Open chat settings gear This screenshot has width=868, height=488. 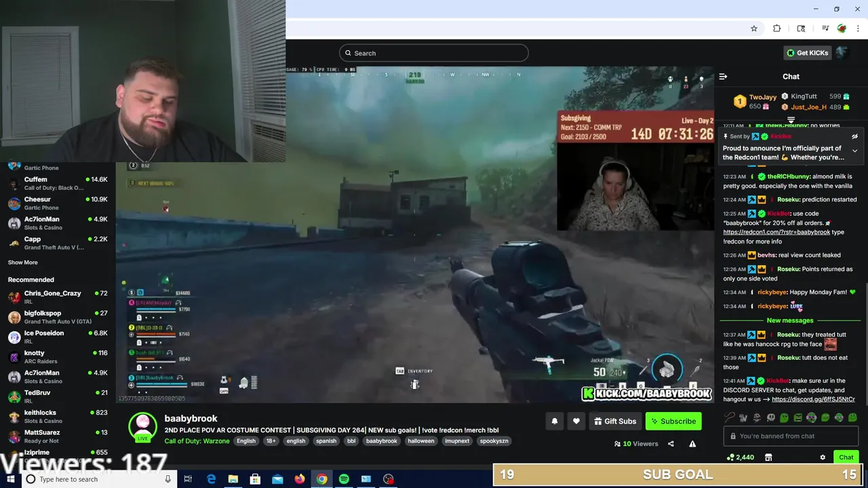click(x=823, y=457)
